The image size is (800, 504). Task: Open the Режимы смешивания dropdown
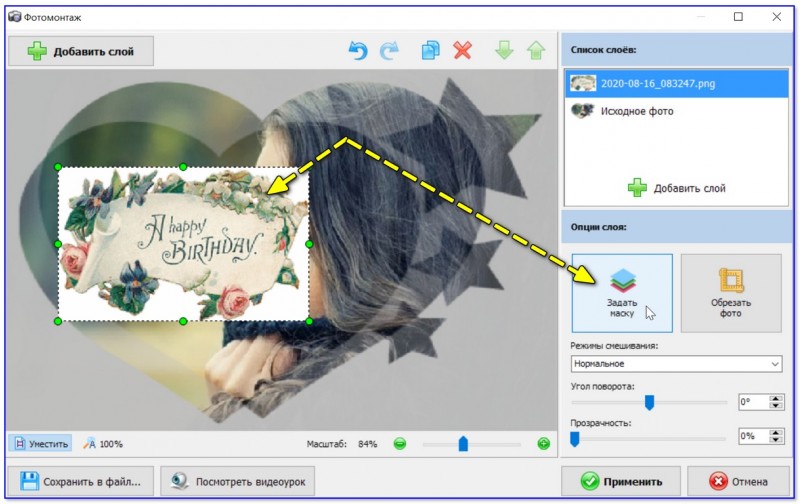(676, 364)
